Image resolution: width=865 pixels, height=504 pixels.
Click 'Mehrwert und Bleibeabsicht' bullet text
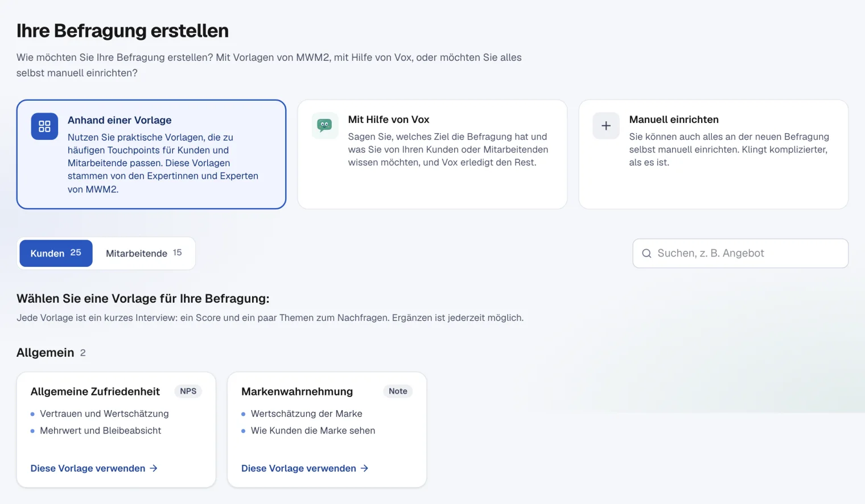[100, 431]
